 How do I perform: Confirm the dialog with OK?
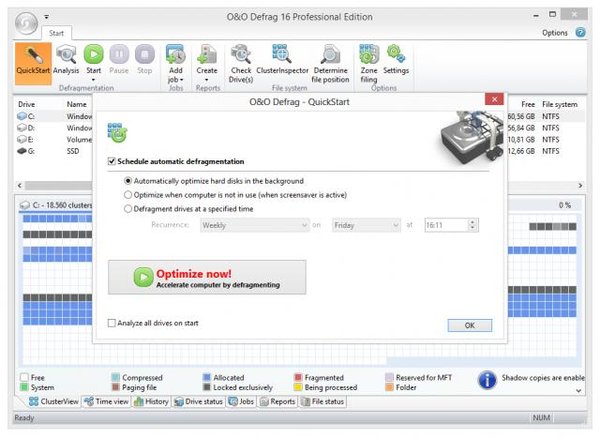coord(470,325)
